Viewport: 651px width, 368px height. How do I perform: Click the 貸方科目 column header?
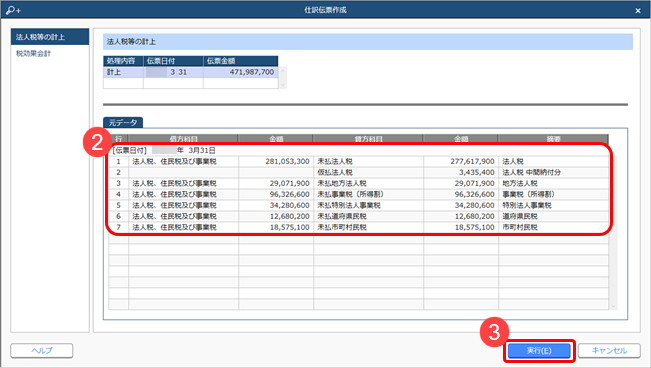(369, 139)
